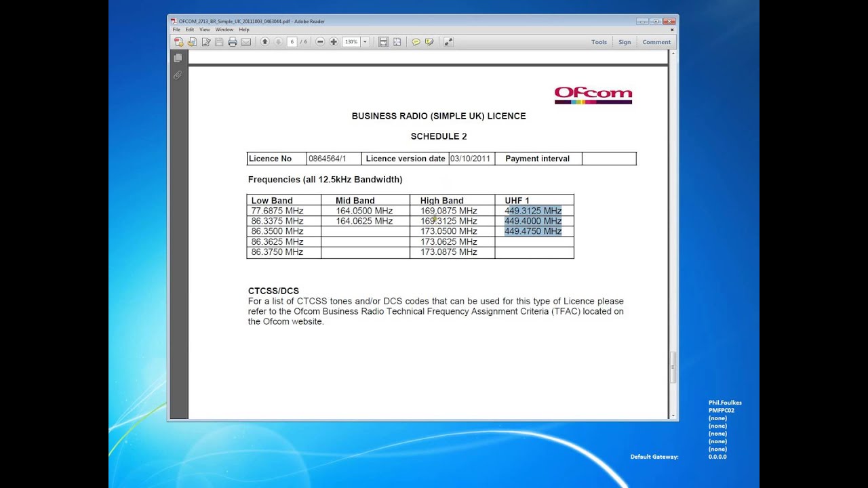Click the edit/sign document toolbar icon
The width and height of the screenshot is (868, 488).
click(206, 42)
